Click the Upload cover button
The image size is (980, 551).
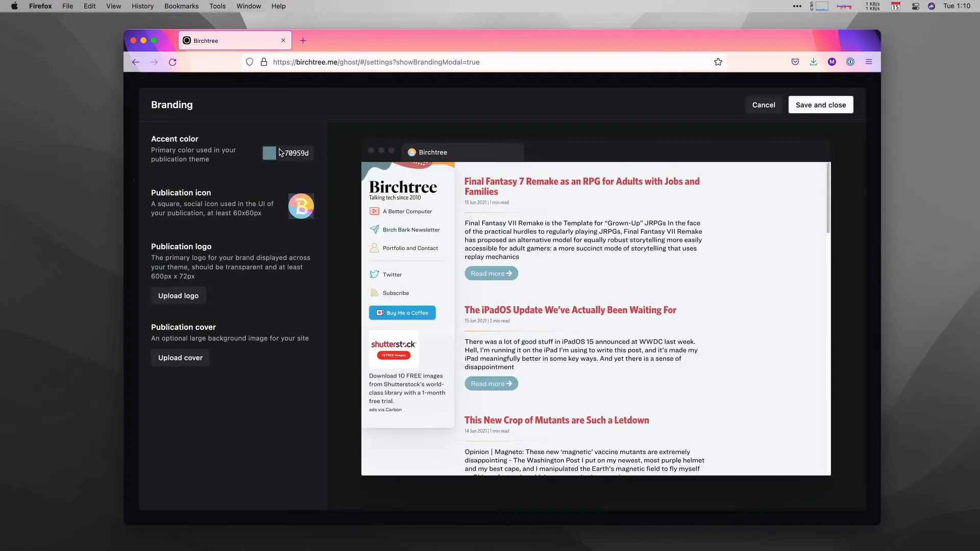pyautogui.click(x=180, y=358)
